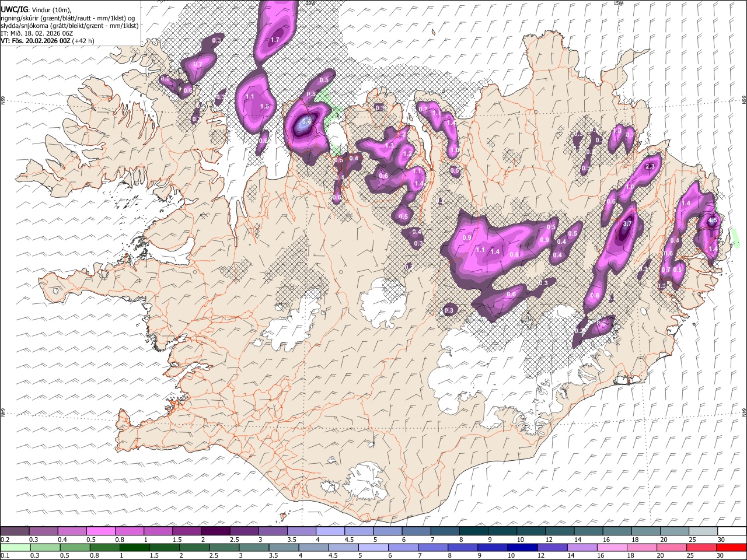Click the '30' label on the snow scale

tap(721, 540)
